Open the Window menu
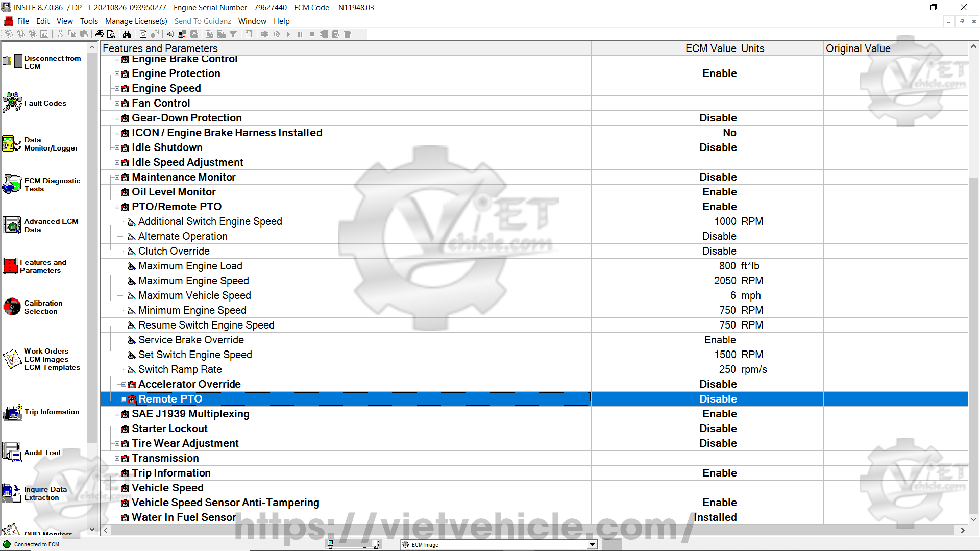Screen dimensions: 980x551 pyautogui.click(x=252, y=21)
